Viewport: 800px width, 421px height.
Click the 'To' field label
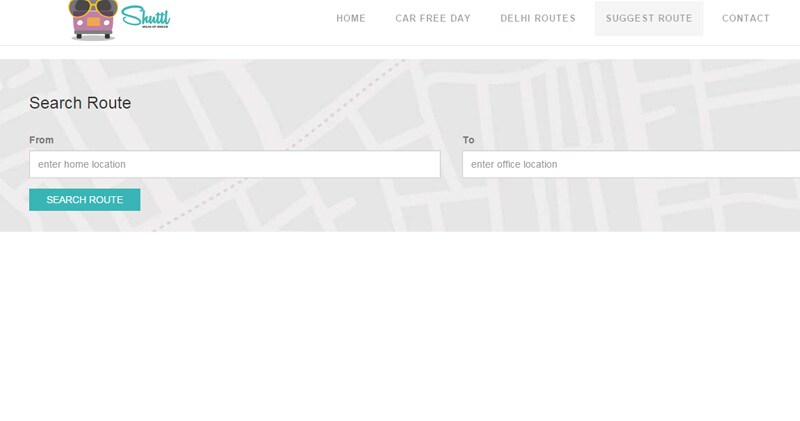pyautogui.click(x=468, y=140)
